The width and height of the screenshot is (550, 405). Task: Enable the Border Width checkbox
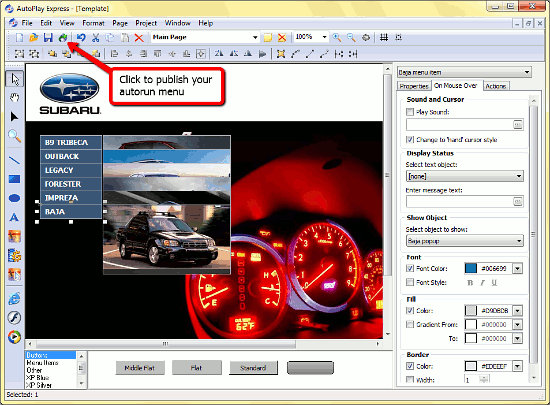click(410, 380)
